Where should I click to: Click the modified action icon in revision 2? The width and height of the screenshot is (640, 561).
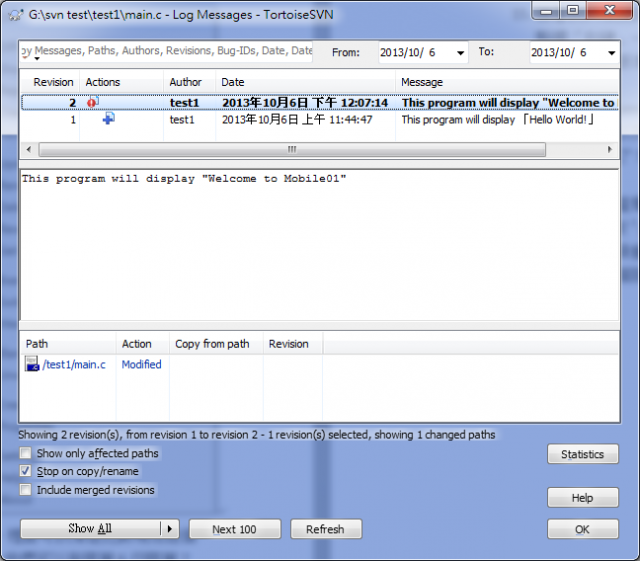(93, 102)
